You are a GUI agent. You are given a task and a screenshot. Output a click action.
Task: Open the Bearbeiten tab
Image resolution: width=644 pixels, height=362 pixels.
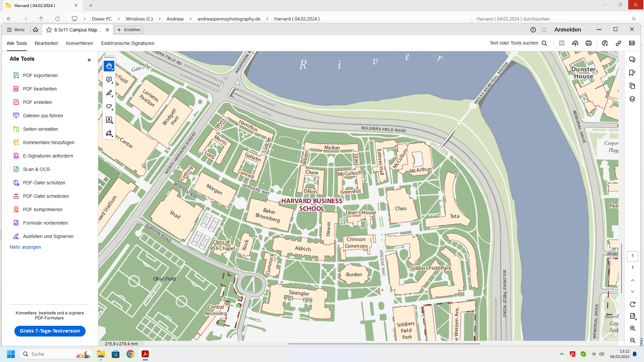[46, 43]
